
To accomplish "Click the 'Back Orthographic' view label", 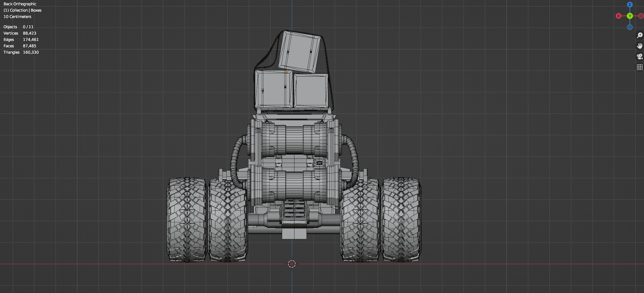I will coord(20,4).
